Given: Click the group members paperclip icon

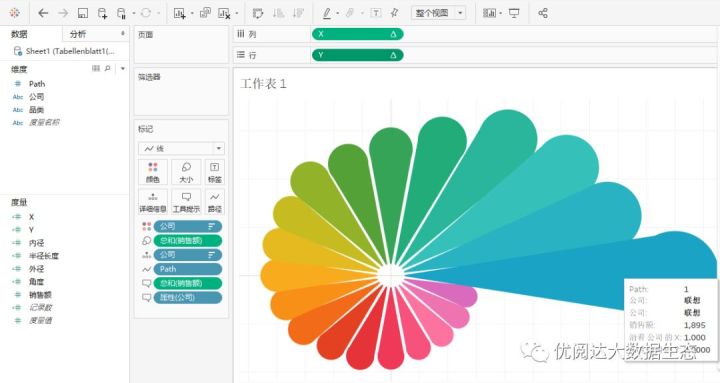Looking at the screenshot, I should pos(350,13).
